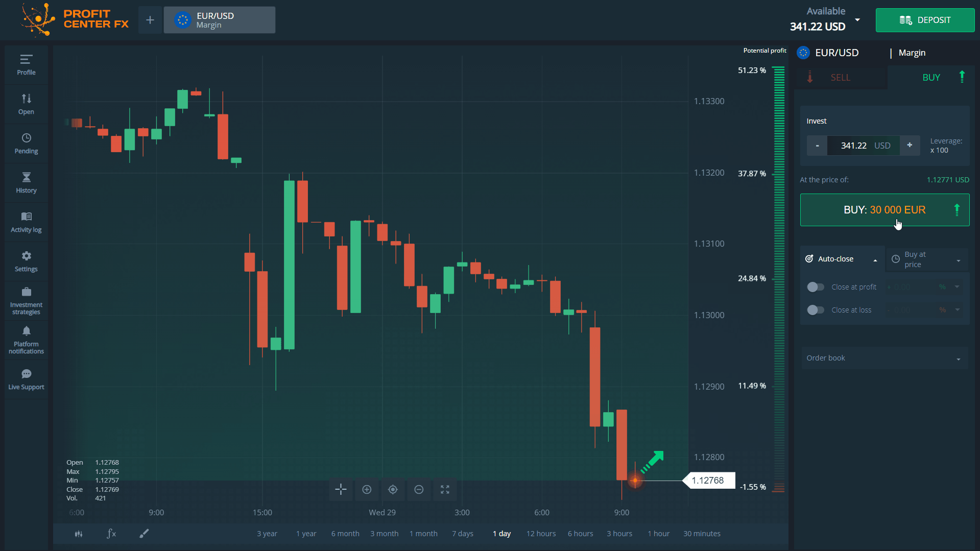The image size is (980, 551).
Task: Zoom in the chart
Action: [x=367, y=489]
